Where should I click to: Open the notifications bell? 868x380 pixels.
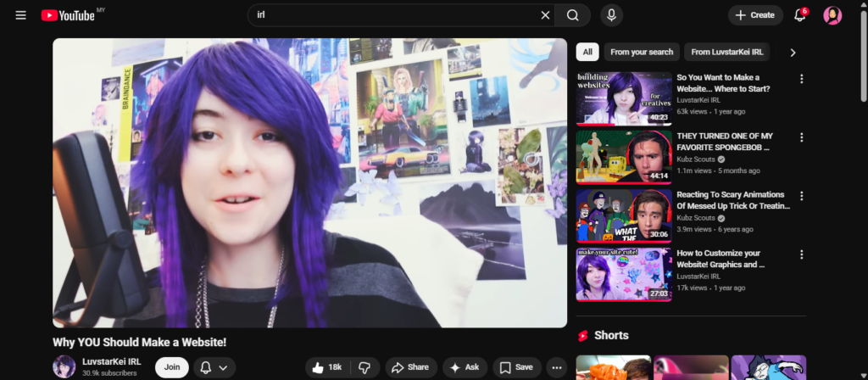pos(799,15)
